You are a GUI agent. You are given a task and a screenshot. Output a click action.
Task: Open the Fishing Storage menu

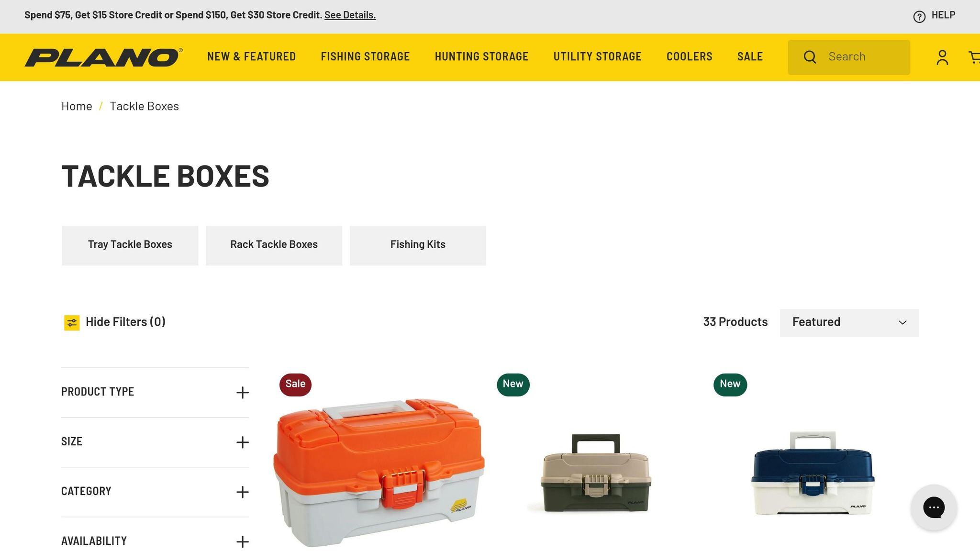coord(365,56)
